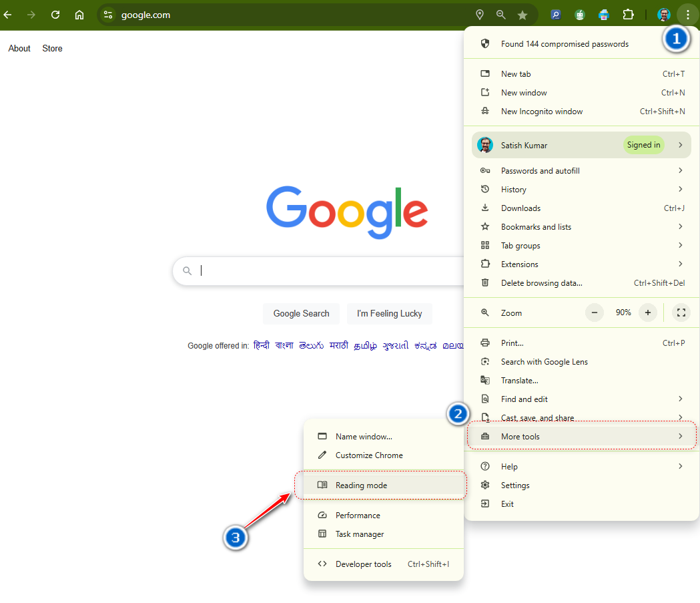The image size is (700, 603).
Task: Decrease zoom with the minus button
Action: click(594, 313)
